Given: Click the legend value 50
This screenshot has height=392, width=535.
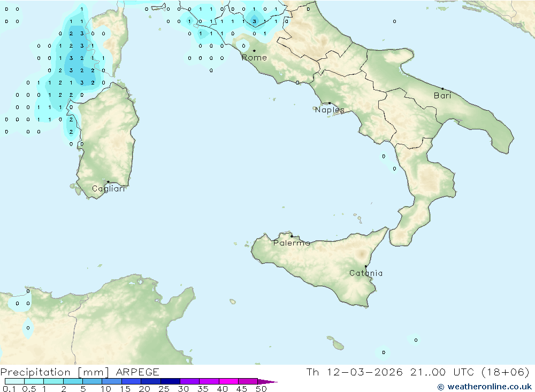Looking at the screenshot, I should point(262,389).
